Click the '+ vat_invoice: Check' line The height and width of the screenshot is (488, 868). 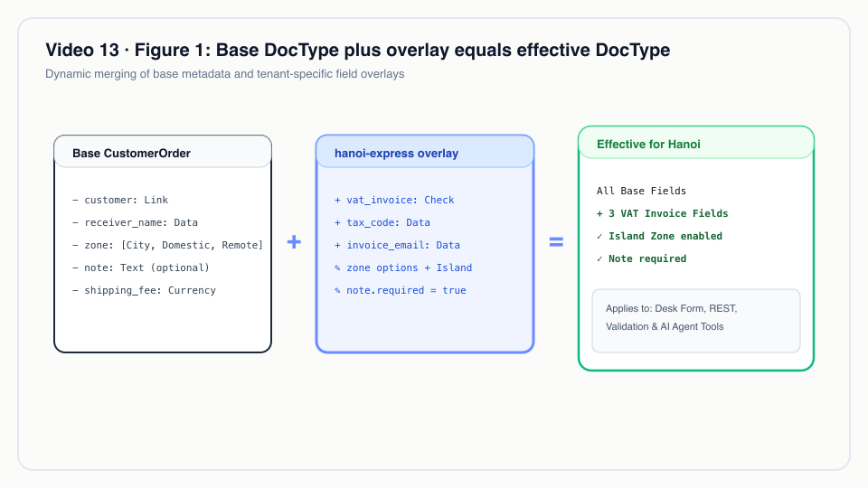click(394, 201)
